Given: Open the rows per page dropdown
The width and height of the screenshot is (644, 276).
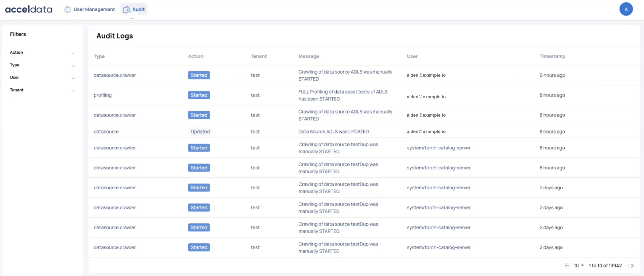Looking at the screenshot, I should 579,265.
